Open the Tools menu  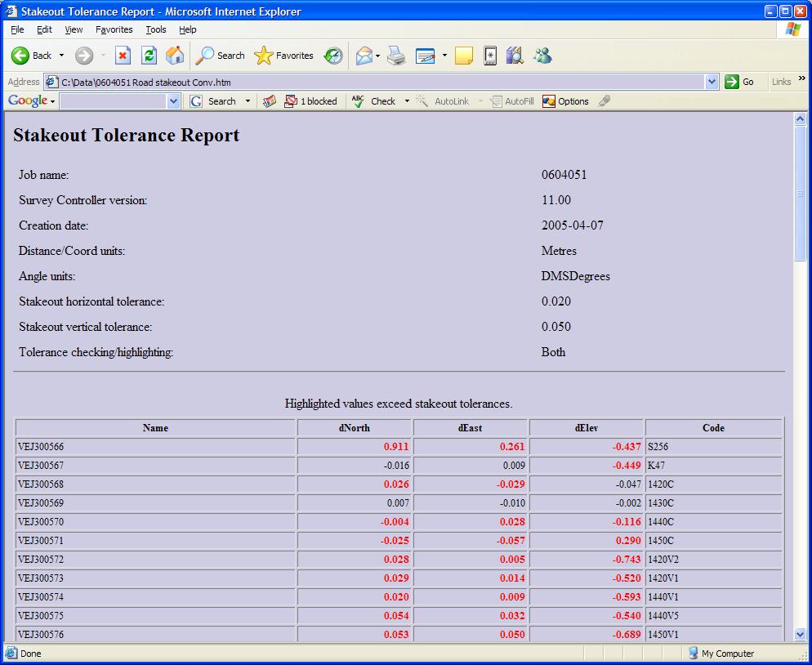[155, 29]
